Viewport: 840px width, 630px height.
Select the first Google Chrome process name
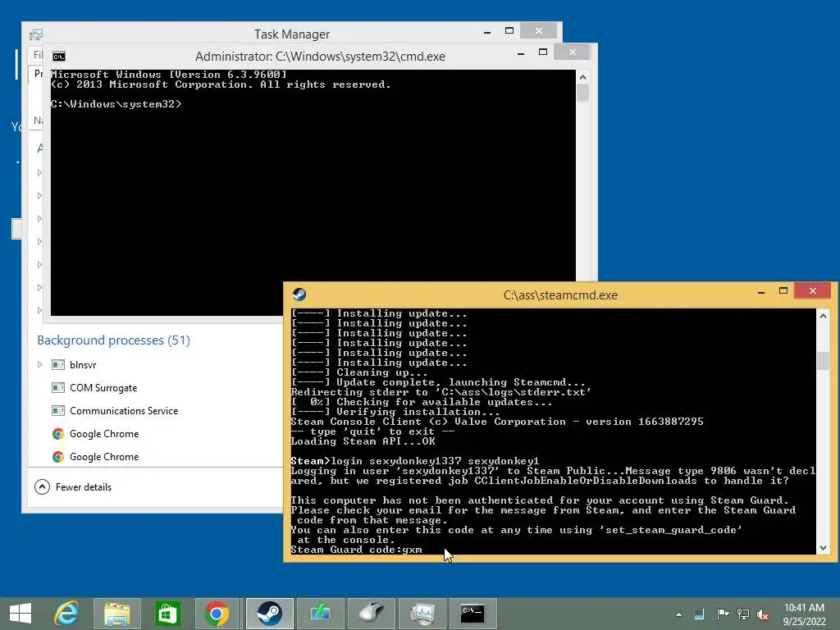104,433
